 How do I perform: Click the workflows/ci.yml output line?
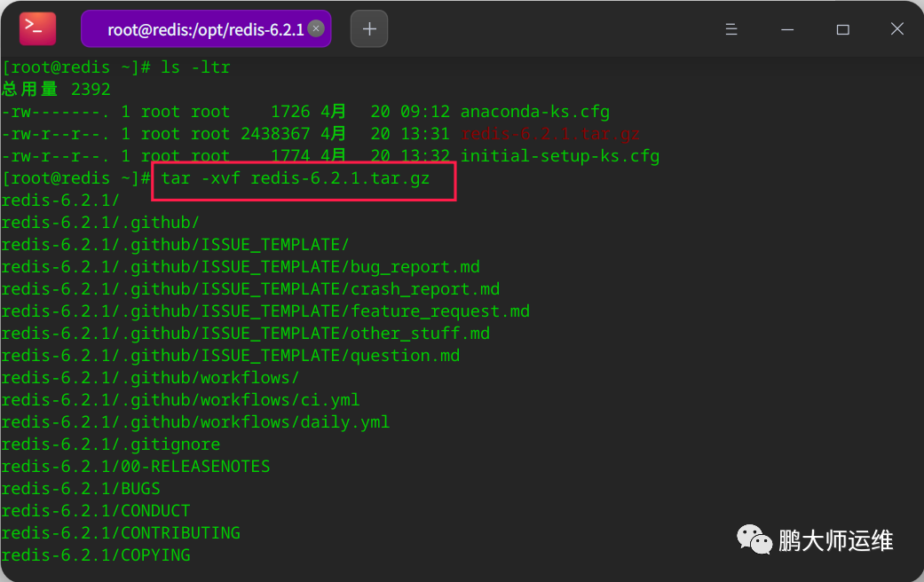click(x=180, y=400)
